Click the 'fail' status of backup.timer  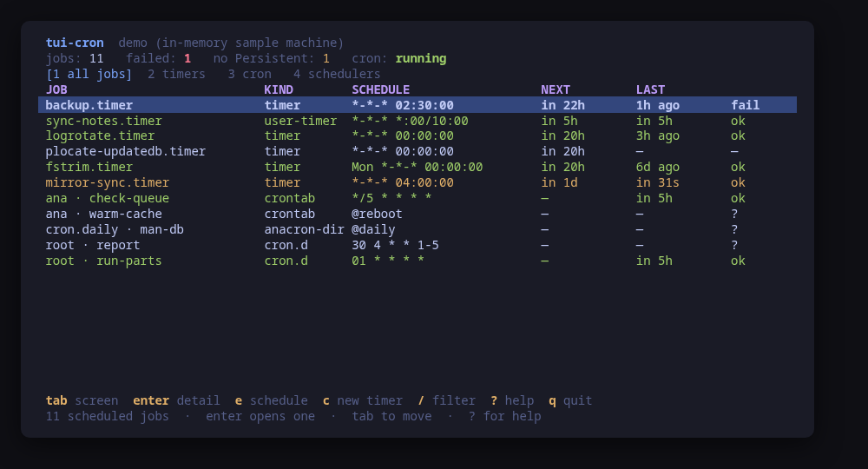point(745,105)
